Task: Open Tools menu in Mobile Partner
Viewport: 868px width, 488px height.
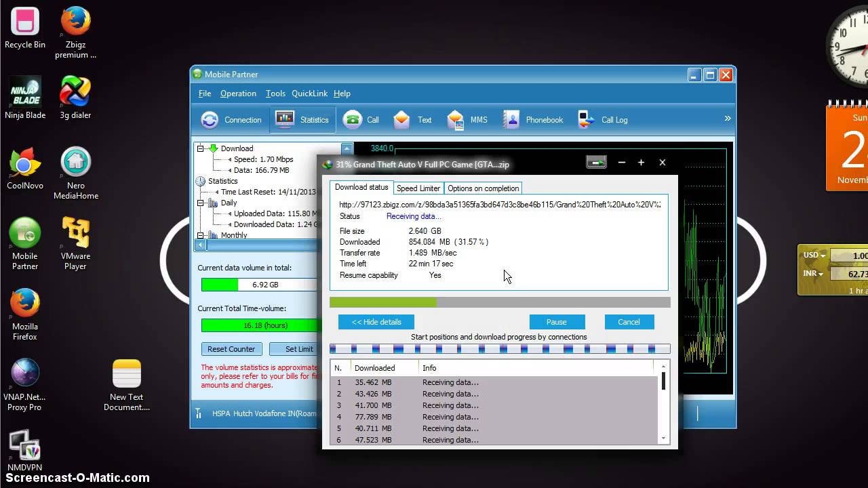Action: point(275,94)
